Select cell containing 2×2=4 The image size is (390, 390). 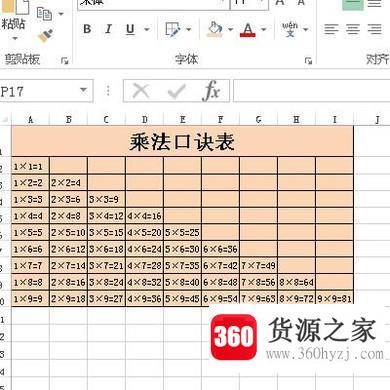point(68,182)
